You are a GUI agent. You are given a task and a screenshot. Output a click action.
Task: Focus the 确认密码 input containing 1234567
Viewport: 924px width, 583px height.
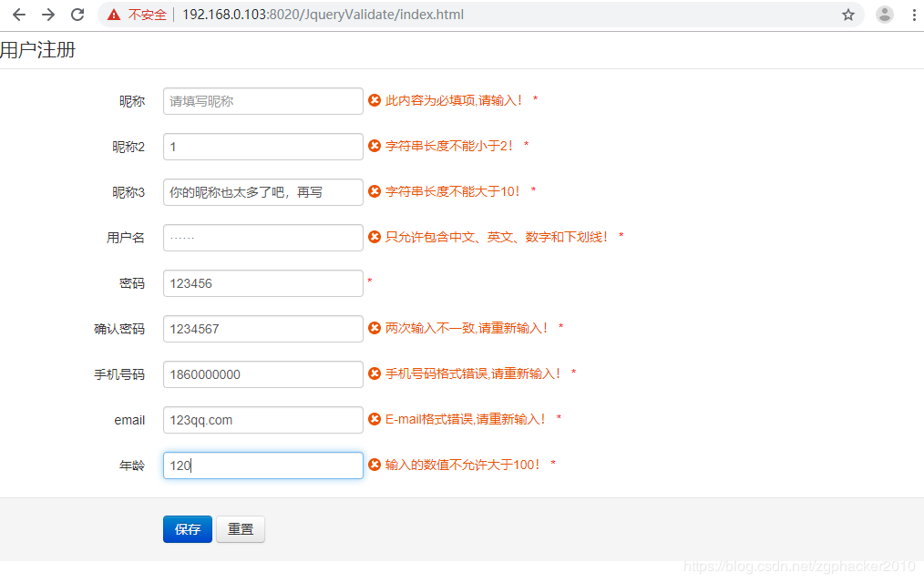[262, 329]
